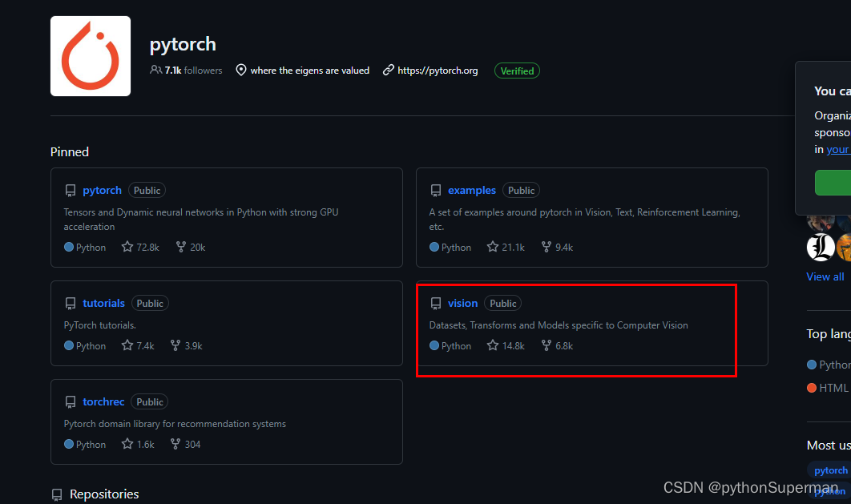Image resolution: width=851 pixels, height=504 pixels.
Task: Click the repo icon beside torchrec
Action: pyautogui.click(x=71, y=402)
